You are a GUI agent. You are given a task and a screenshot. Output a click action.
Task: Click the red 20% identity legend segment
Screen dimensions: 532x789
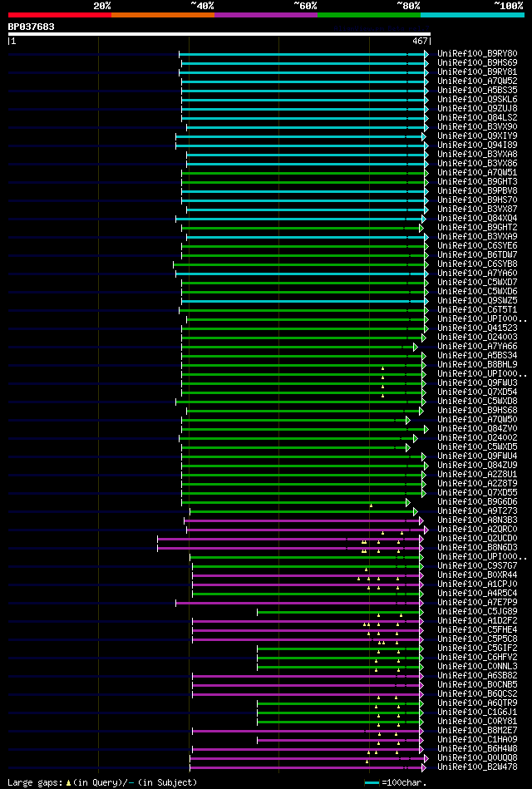tap(59, 15)
